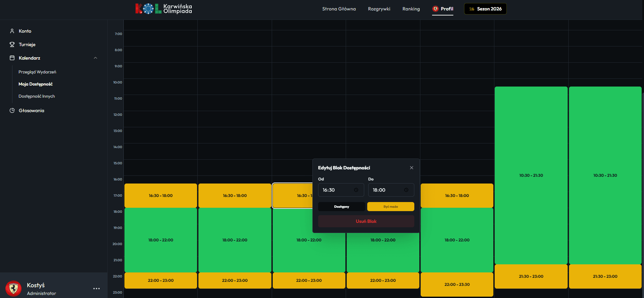Image resolution: width=644 pixels, height=298 pixels.
Task: Open the Sezon 2026 selector
Action: (485, 9)
